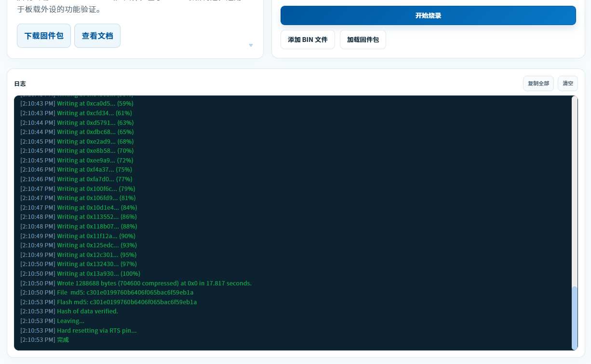Click the 添加 BIN 文件 button
The image size is (591, 364).
308,40
